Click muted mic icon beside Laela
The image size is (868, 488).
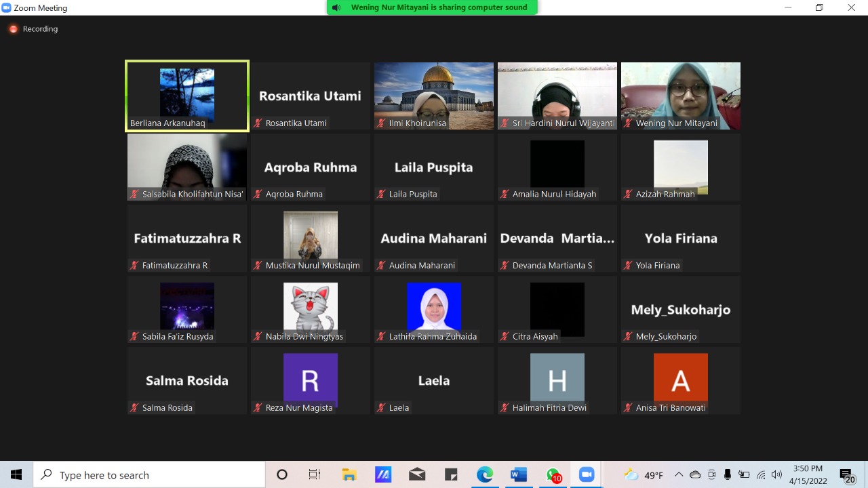pos(381,408)
